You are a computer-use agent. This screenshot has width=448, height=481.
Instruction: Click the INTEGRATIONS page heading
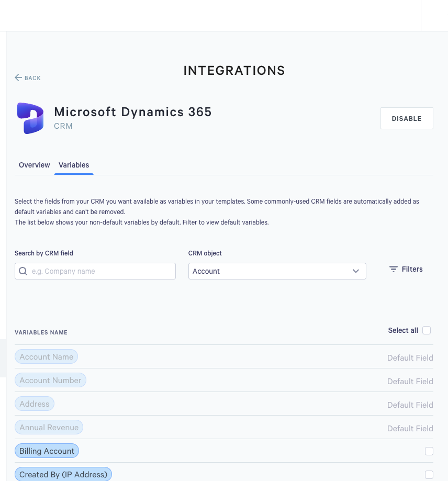pyautogui.click(x=234, y=71)
